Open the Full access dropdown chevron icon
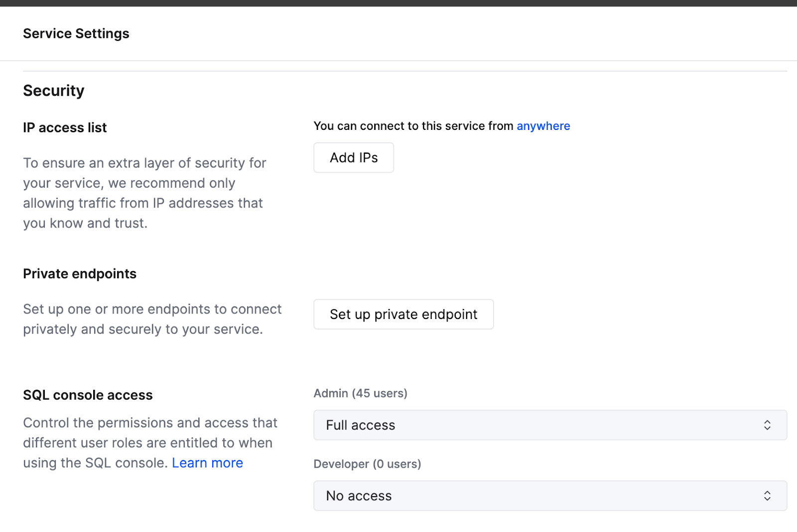 click(x=768, y=425)
